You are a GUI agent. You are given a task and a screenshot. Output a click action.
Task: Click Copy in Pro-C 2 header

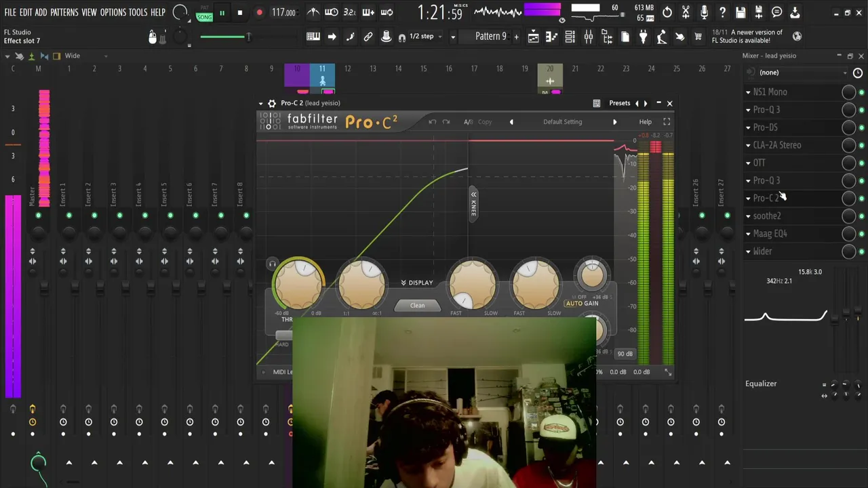[x=485, y=122]
